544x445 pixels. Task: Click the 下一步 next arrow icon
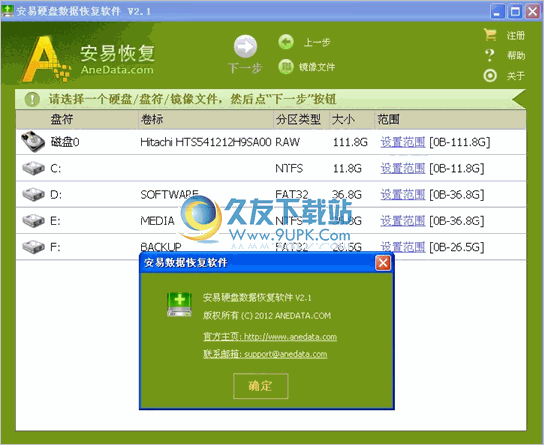coord(245,46)
